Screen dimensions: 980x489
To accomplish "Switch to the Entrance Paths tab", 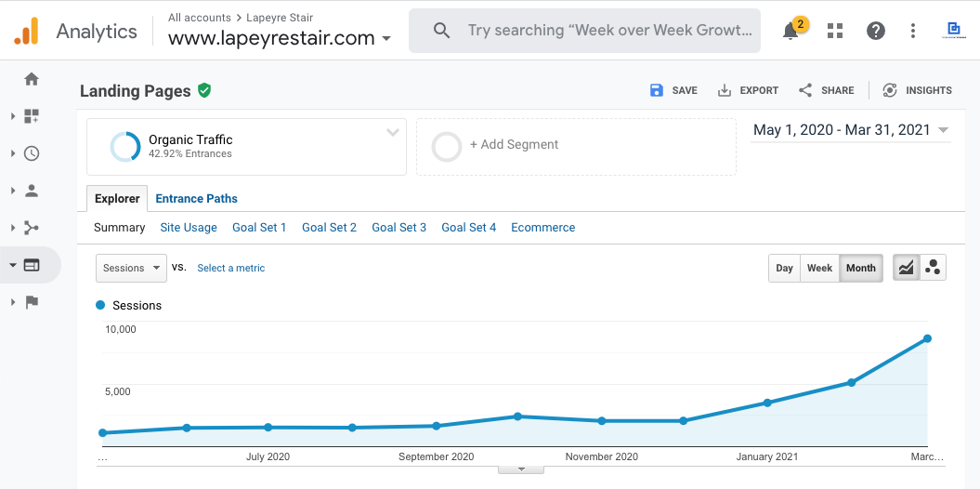I will coord(196,198).
